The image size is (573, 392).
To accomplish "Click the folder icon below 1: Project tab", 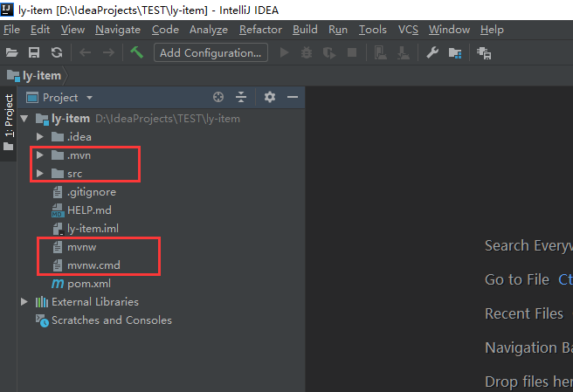I will [9, 147].
